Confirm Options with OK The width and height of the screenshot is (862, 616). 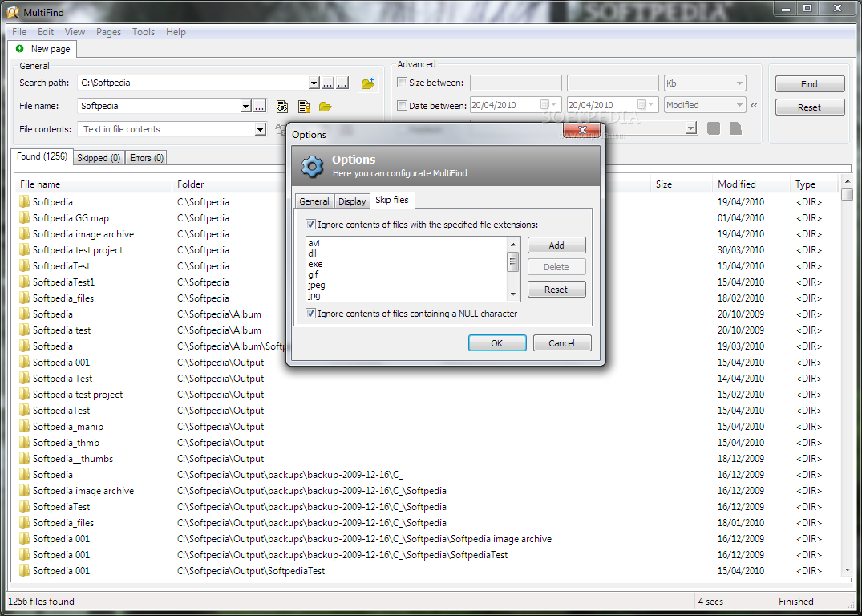point(496,343)
